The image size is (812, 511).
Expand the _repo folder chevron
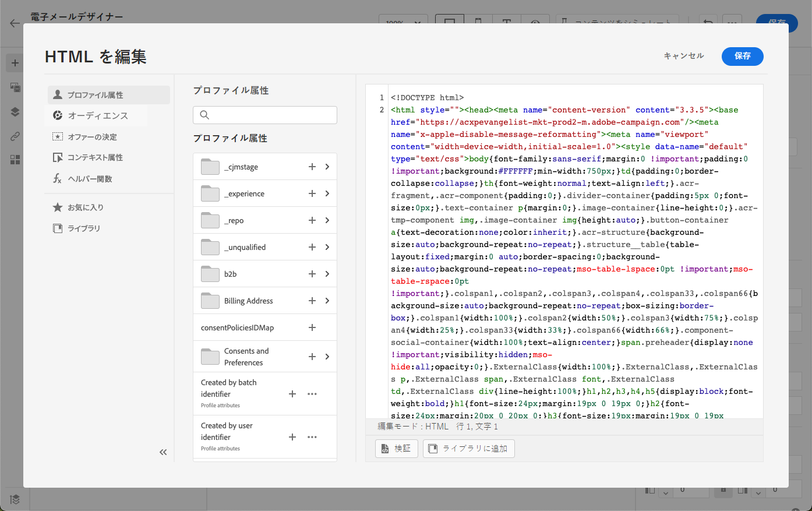[327, 220]
